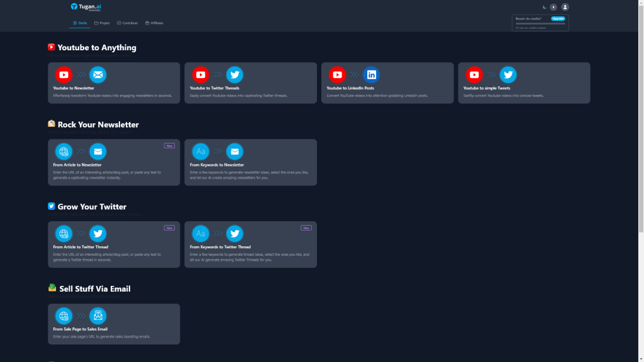Click sales email icon in From Sale Page card
The image size is (644, 362).
click(97, 315)
